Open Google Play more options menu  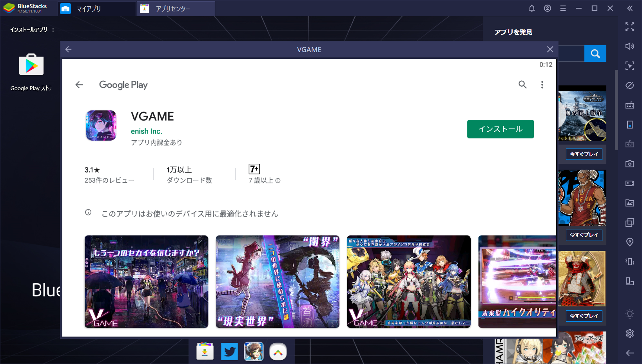click(x=542, y=85)
